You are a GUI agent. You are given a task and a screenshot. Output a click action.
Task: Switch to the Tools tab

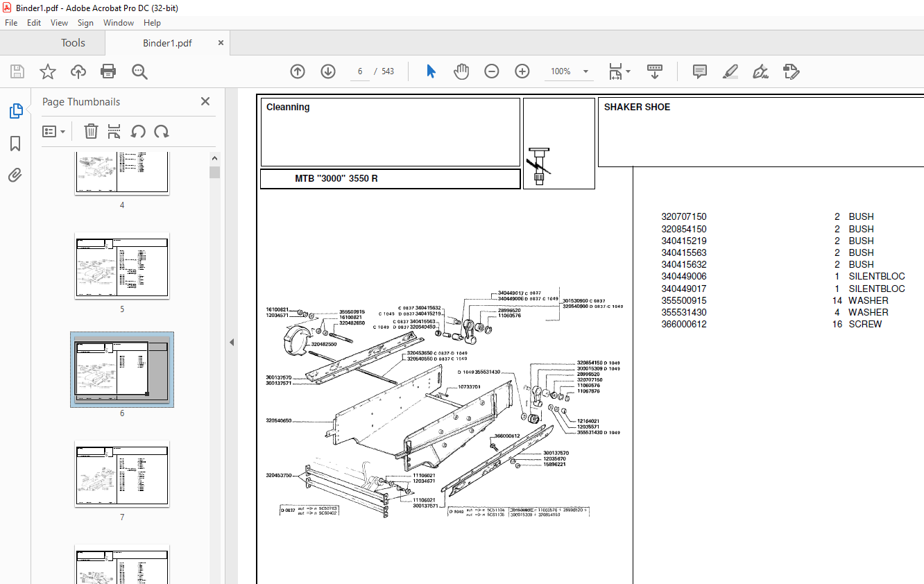[73, 43]
